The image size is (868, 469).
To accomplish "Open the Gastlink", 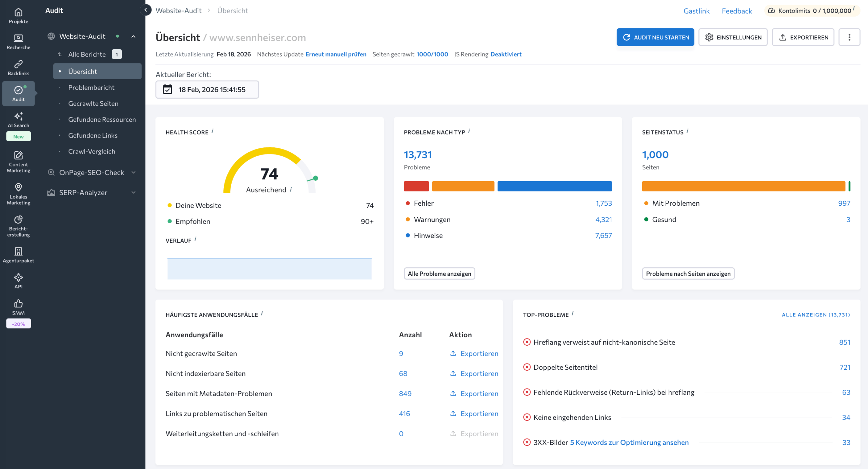I will point(696,11).
